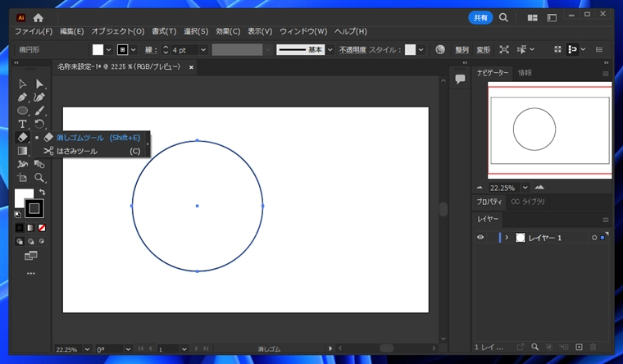This screenshot has width=623, height=364.
Task: Open the オブジェクト(O) menu
Action: [x=117, y=31]
